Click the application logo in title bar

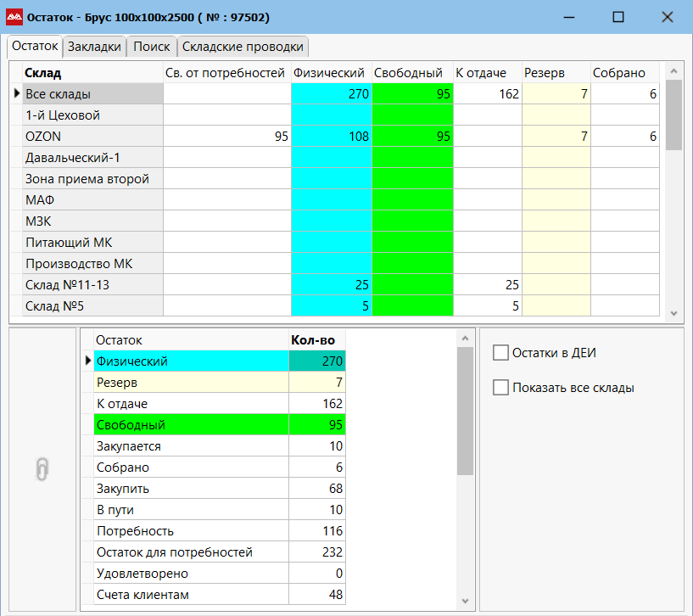(x=14, y=17)
